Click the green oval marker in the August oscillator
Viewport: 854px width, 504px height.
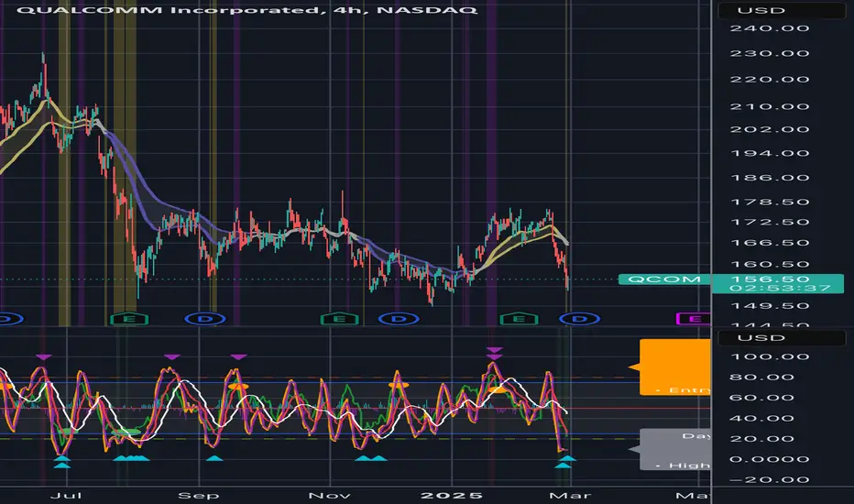[126, 433]
